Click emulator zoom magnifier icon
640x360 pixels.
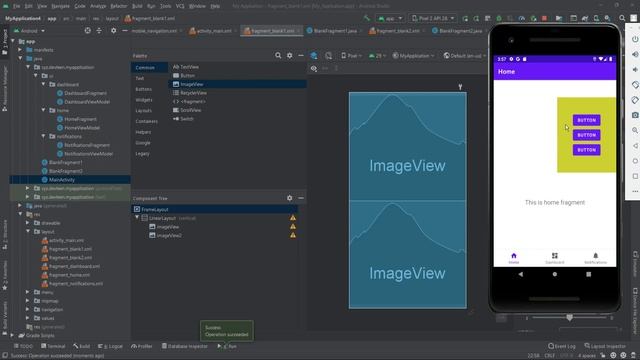coord(635,130)
